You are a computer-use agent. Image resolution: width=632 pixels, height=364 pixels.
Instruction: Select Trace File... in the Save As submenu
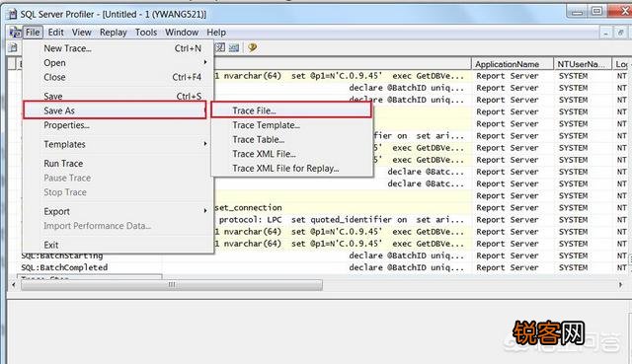(x=291, y=110)
